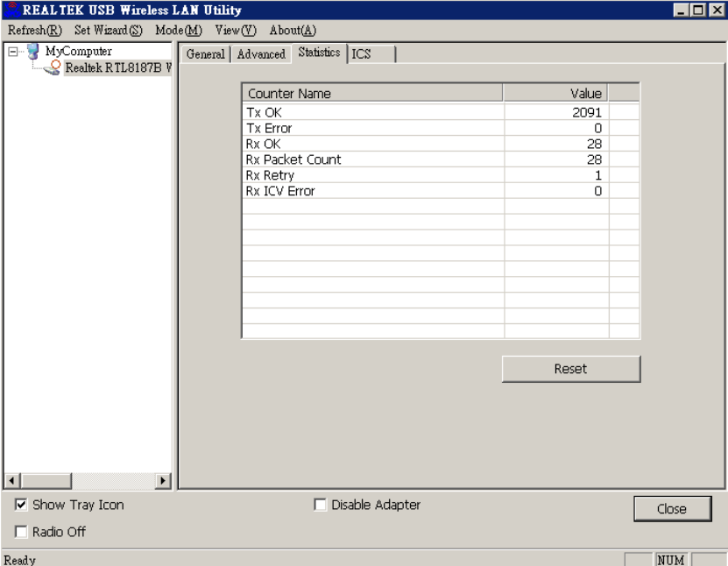
Task: Click left scroll arrow in tree panel
Action: 12,480
